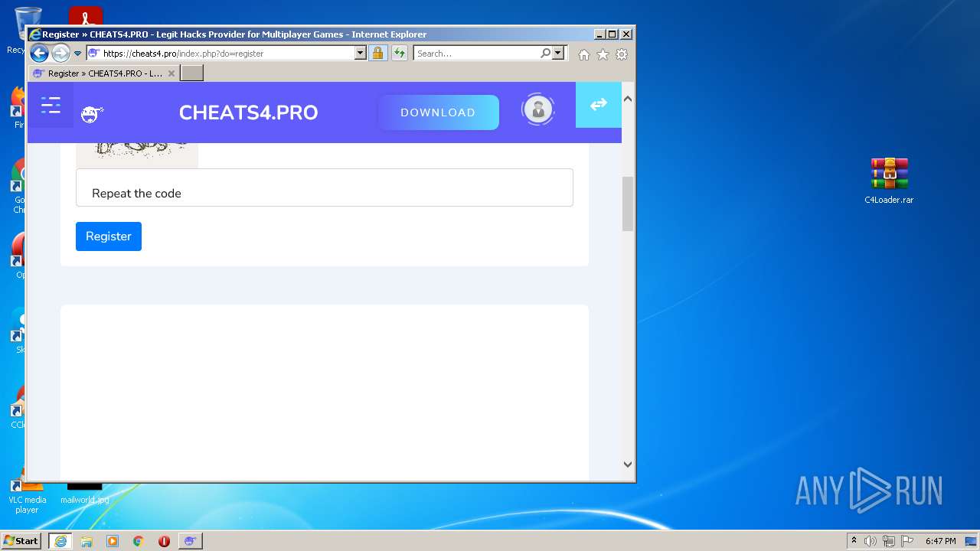Open the Windows Explorer taskbar icon

click(x=87, y=541)
